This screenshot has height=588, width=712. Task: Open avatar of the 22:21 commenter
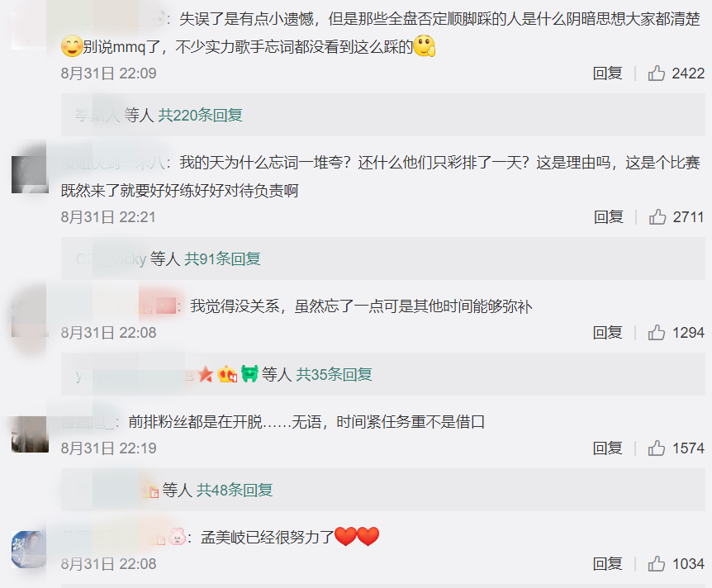[30, 175]
